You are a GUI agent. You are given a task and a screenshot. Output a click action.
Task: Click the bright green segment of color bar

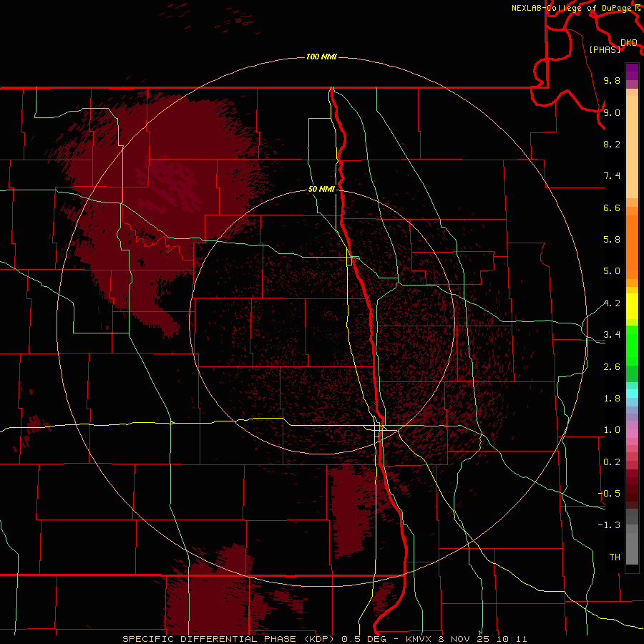click(632, 345)
